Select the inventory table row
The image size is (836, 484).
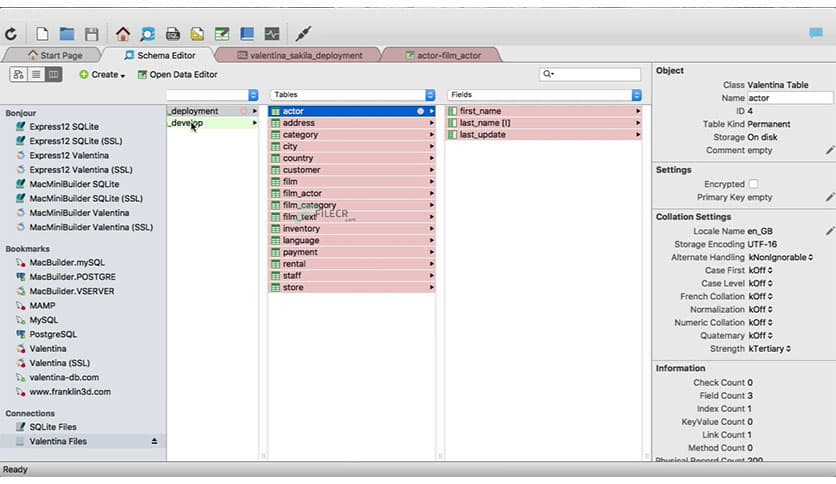(x=352, y=229)
